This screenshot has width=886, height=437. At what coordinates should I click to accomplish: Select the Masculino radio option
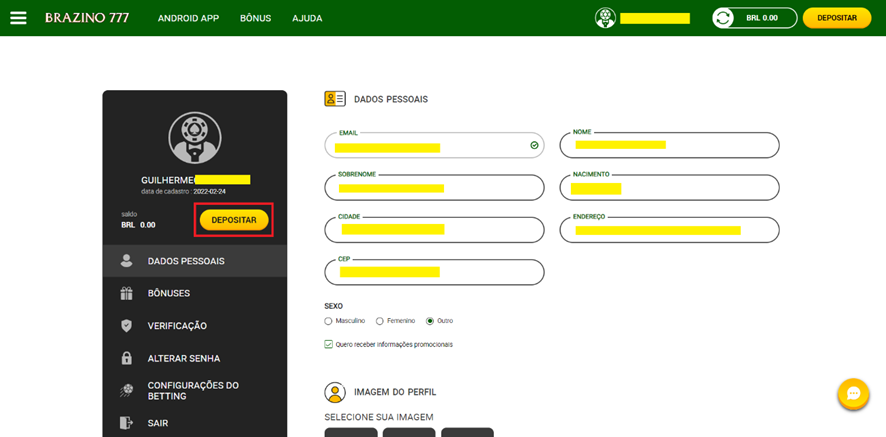(x=328, y=321)
